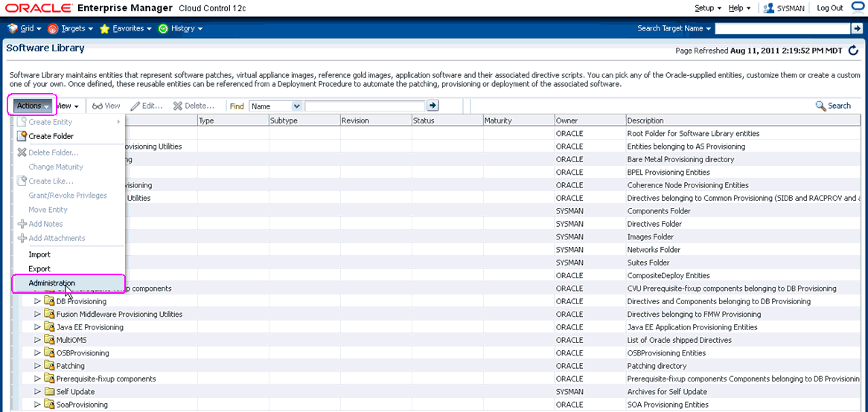Click the Search Target Name input box

tap(782, 28)
